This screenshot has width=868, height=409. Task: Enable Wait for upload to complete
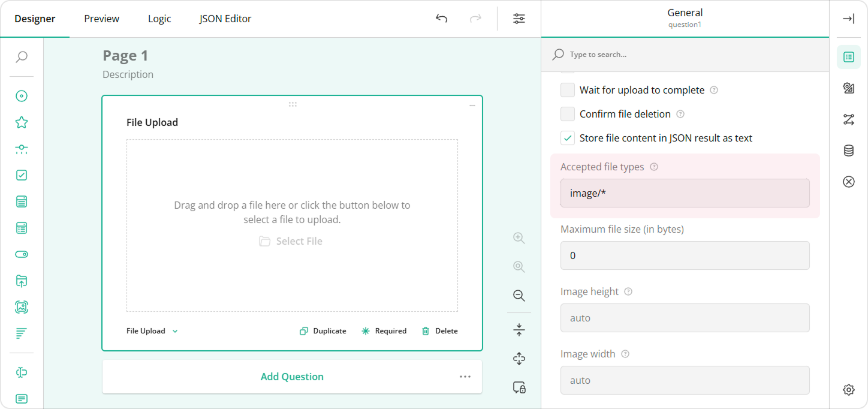coord(567,89)
